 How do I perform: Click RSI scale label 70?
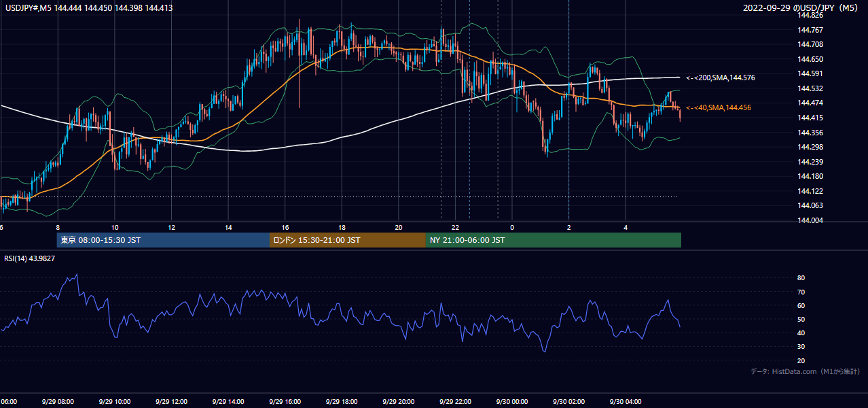pos(801,292)
